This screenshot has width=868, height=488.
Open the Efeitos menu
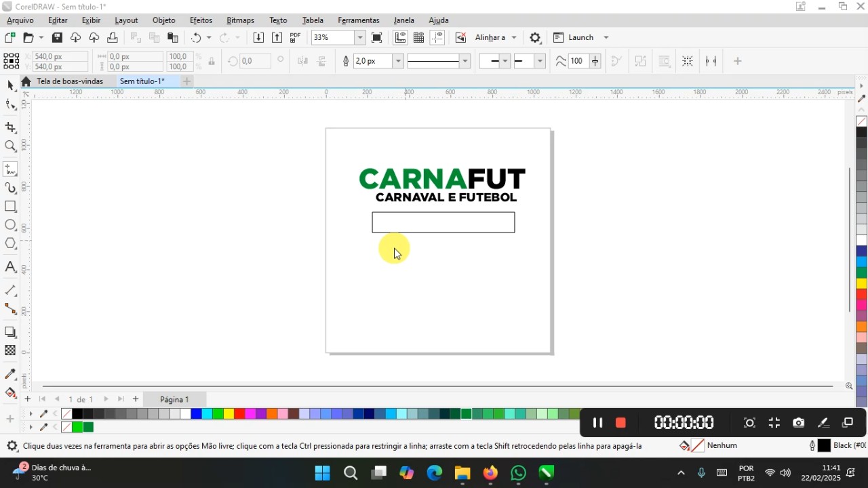[201, 20]
